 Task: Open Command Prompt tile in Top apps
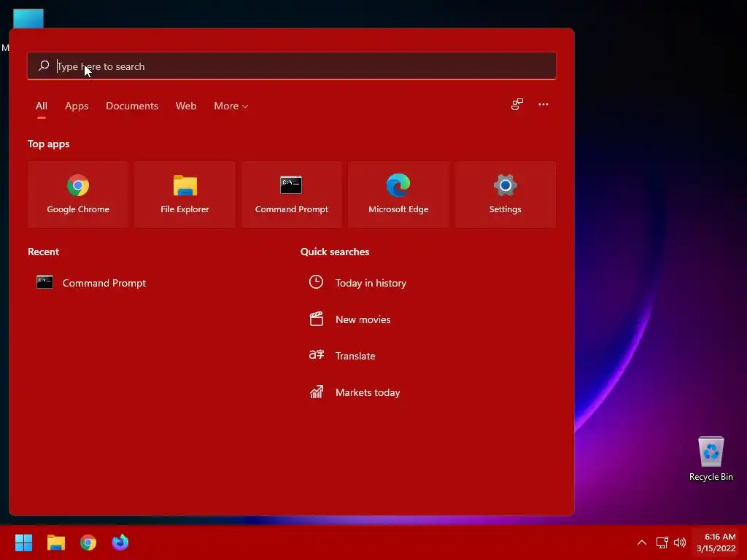292,195
